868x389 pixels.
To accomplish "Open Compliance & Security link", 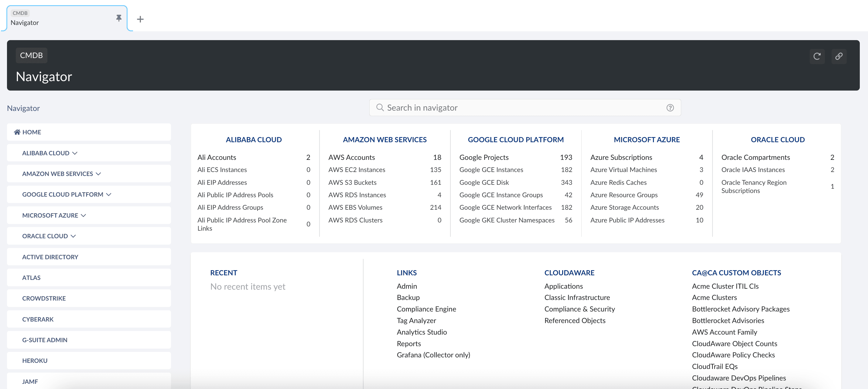I will tap(579, 309).
